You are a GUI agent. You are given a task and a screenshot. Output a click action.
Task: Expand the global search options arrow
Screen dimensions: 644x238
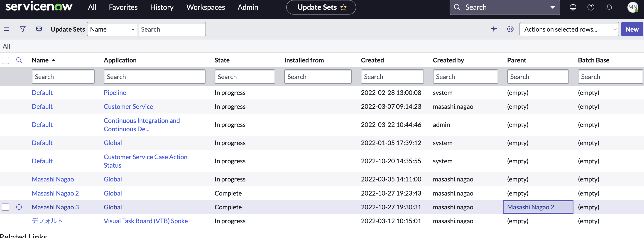(x=553, y=7)
